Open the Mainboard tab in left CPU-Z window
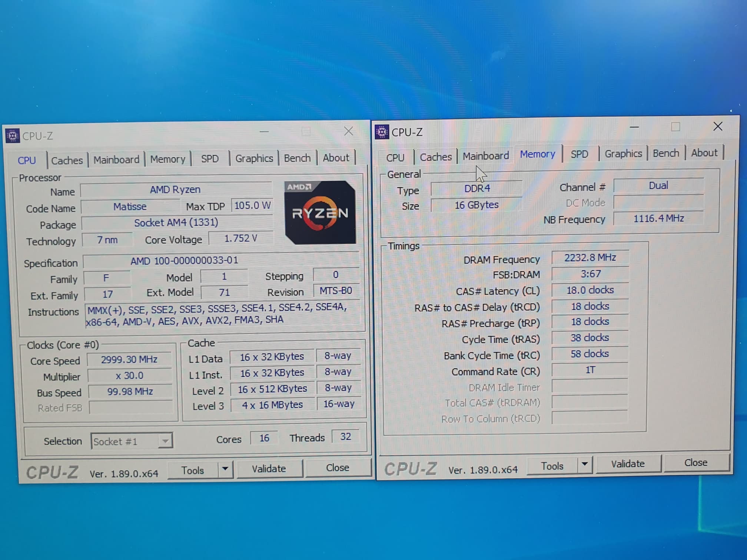The height and width of the screenshot is (560, 747). tap(116, 160)
